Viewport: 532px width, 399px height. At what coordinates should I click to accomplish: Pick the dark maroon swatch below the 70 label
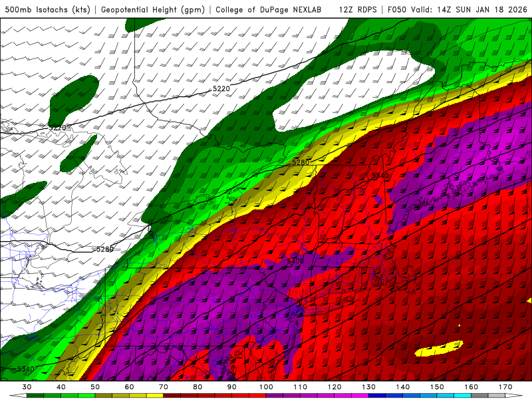coord(172,396)
